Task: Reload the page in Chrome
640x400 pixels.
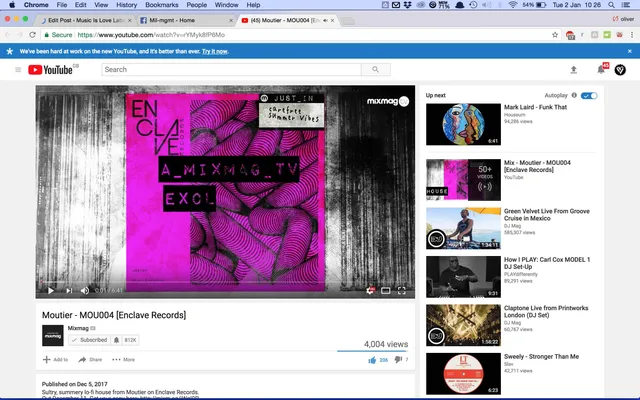Action: (33, 35)
